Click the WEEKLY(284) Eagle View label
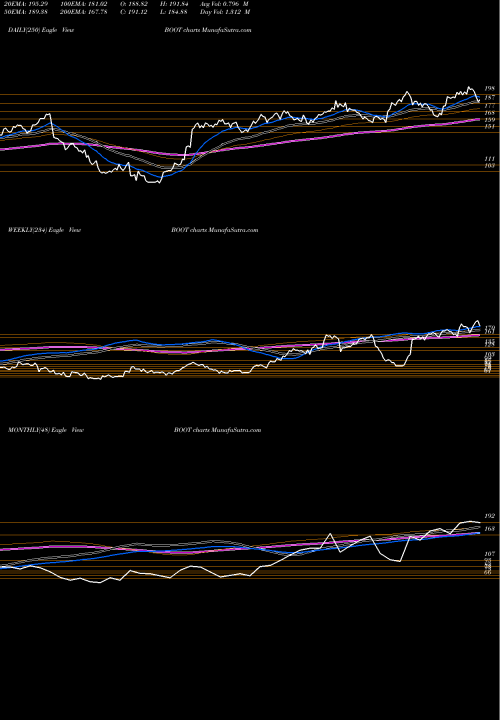500x720 pixels. (x=45, y=230)
